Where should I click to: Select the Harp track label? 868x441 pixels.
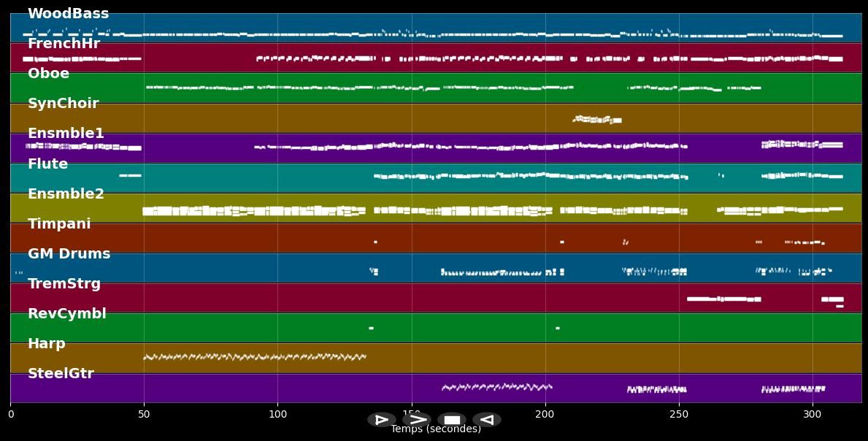click(x=46, y=344)
